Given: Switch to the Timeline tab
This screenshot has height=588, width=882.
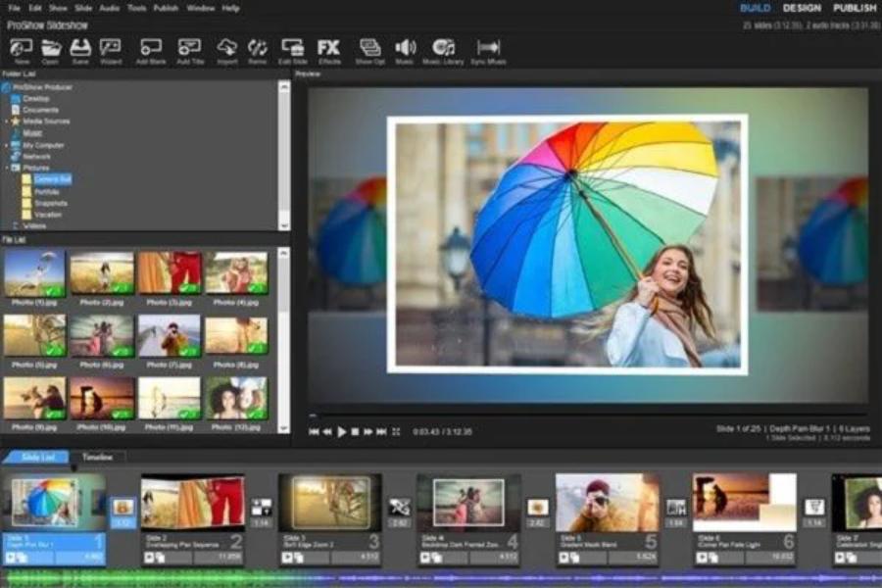Looking at the screenshot, I should coord(97,457).
